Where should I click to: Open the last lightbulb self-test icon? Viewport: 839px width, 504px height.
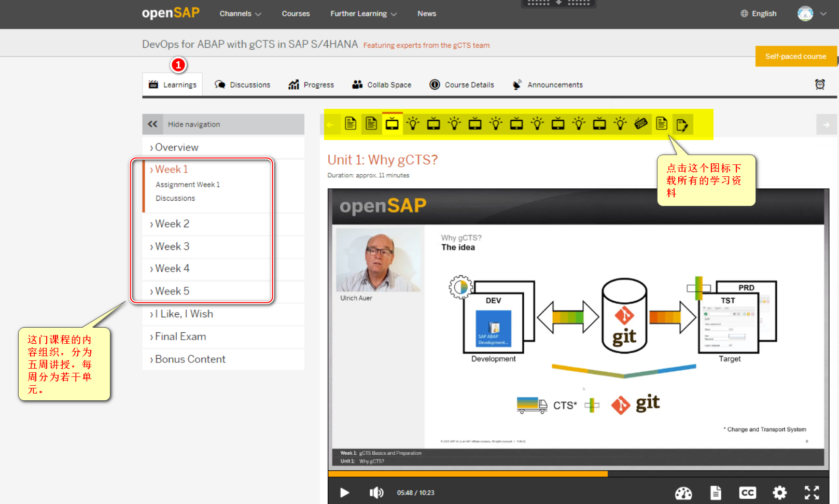pos(620,124)
